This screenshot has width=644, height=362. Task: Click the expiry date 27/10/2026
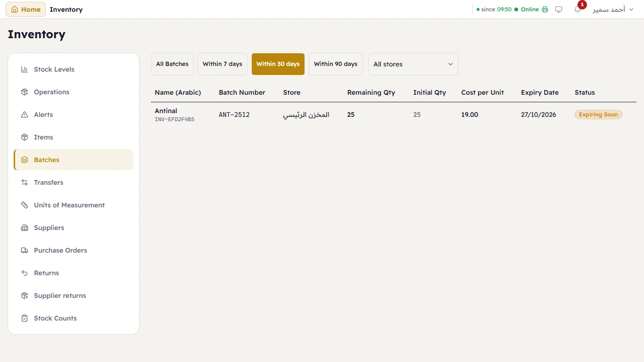538,115
